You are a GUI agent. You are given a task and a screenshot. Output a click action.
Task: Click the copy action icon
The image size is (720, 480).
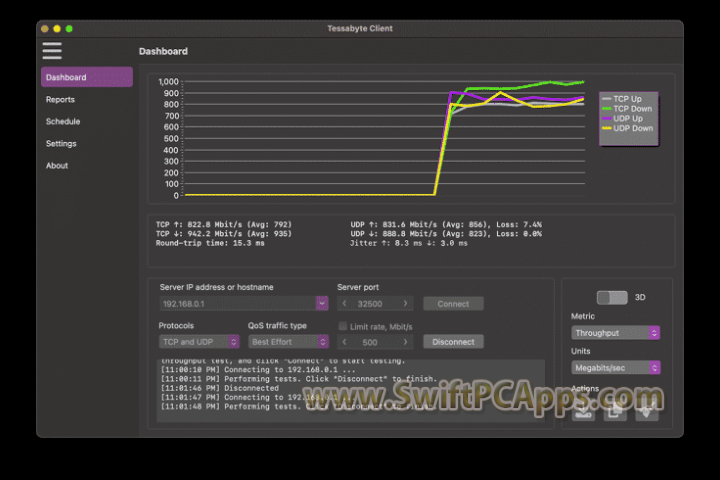coord(615,411)
